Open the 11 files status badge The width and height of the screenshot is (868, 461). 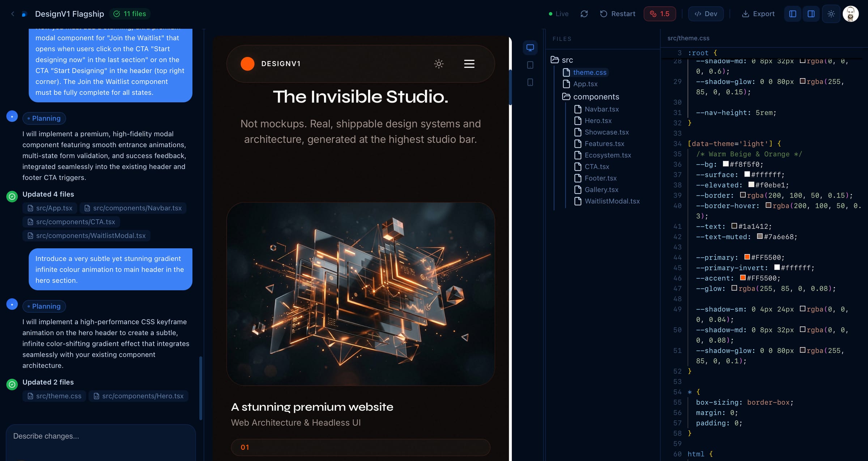coord(130,14)
